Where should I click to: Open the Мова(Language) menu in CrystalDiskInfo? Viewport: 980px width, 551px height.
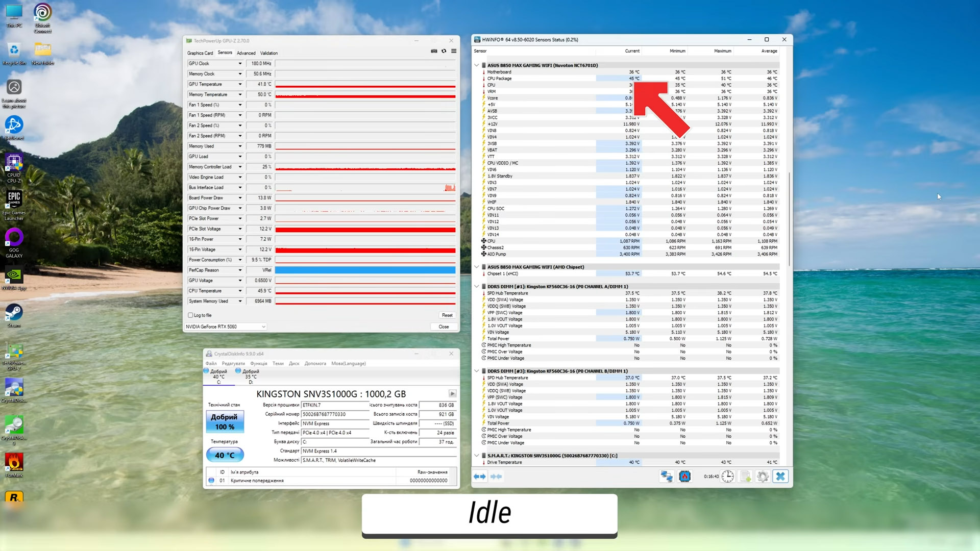[349, 364]
